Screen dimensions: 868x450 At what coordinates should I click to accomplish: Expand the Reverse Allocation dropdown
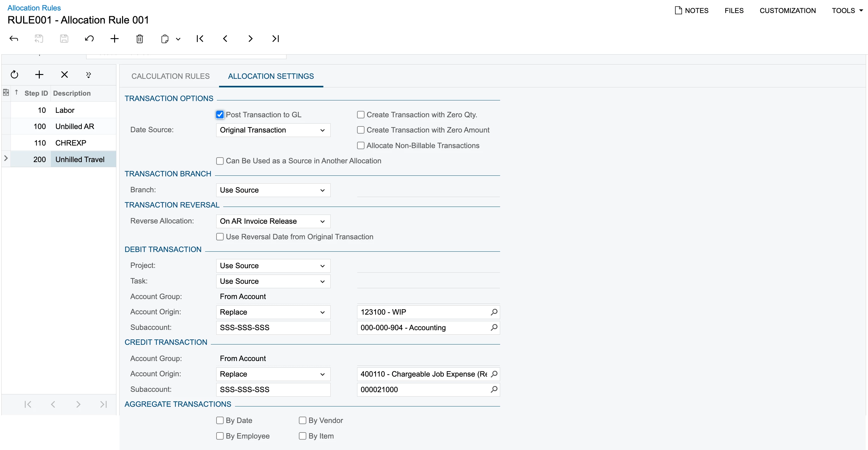click(273, 221)
